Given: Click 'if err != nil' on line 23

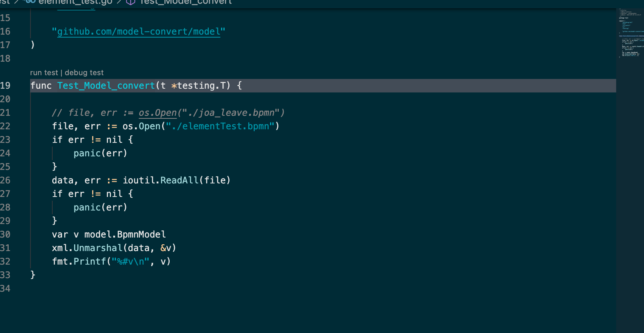Looking at the screenshot, I should [x=87, y=140].
